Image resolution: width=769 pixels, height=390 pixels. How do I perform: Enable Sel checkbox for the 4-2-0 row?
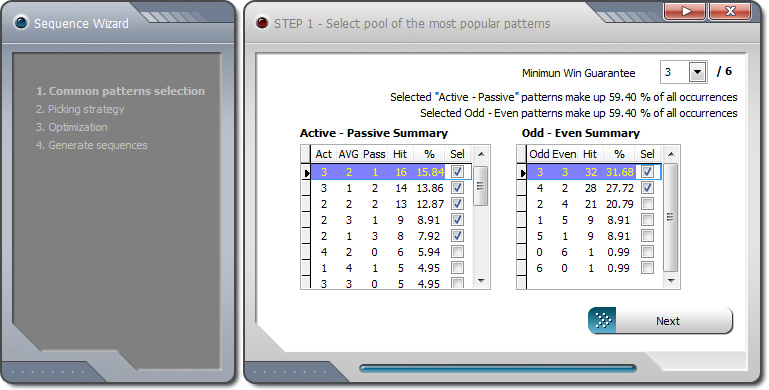pyautogui.click(x=457, y=252)
